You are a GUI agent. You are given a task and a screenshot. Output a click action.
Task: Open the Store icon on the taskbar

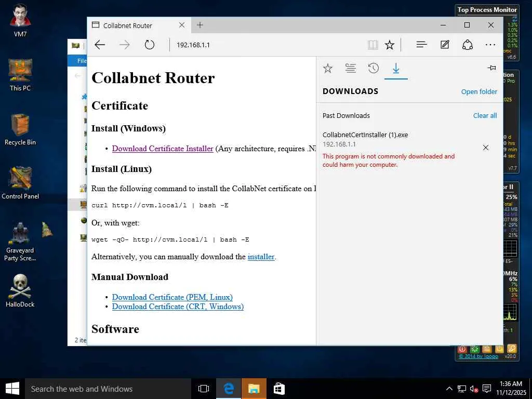[x=279, y=389]
